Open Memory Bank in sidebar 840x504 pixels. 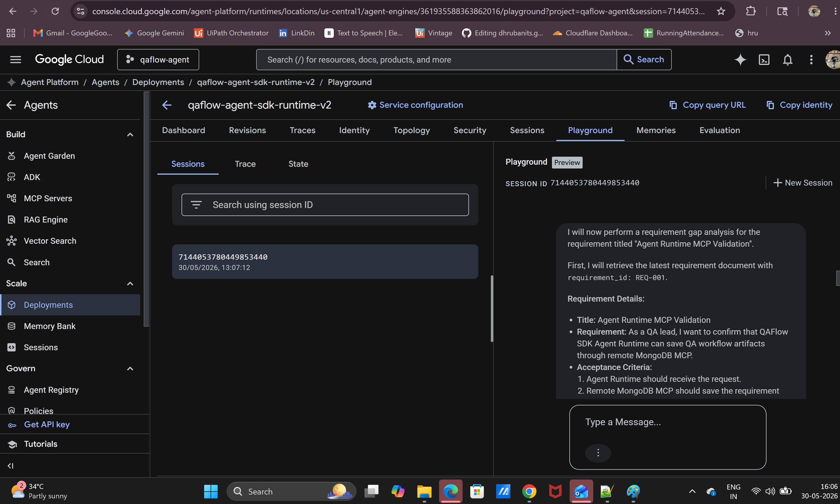pos(50,326)
